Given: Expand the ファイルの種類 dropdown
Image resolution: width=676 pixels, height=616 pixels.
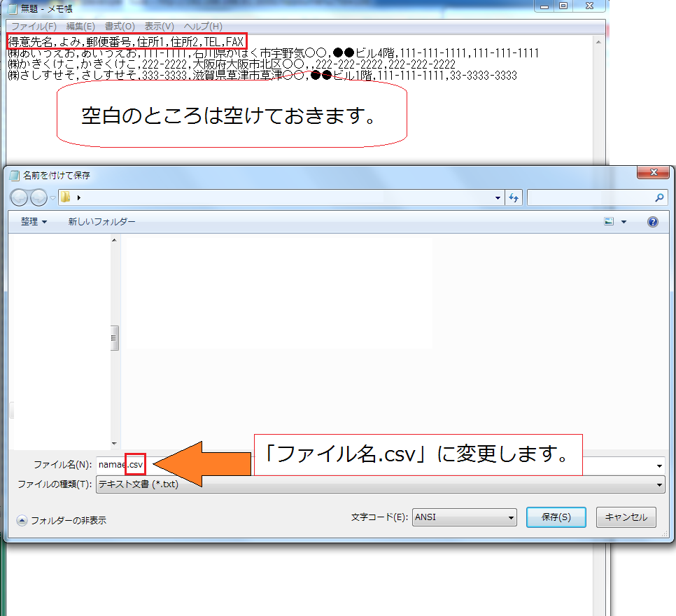Looking at the screenshot, I should (659, 484).
